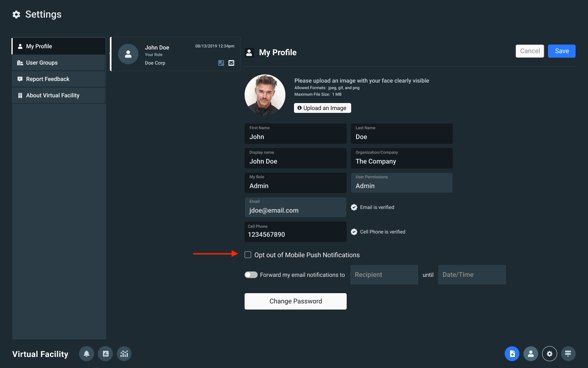Open the user account icon in footer

531,354
